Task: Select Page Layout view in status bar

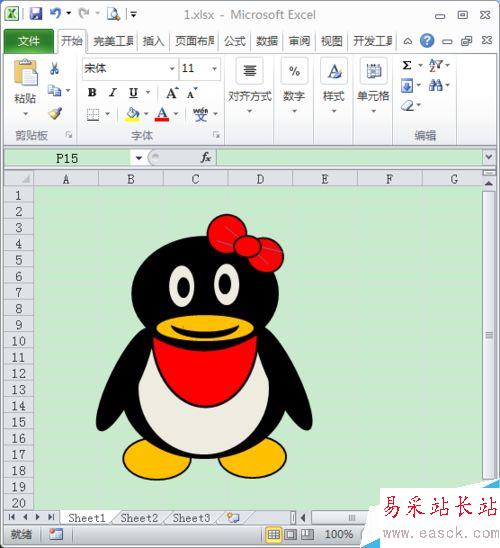Action: pyautogui.click(x=290, y=534)
